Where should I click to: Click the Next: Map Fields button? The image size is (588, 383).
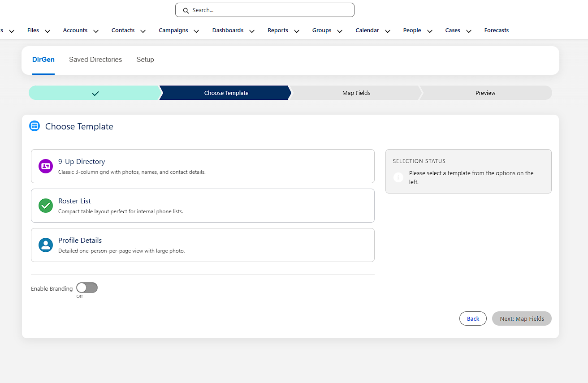pyautogui.click(x=522, y=318)
